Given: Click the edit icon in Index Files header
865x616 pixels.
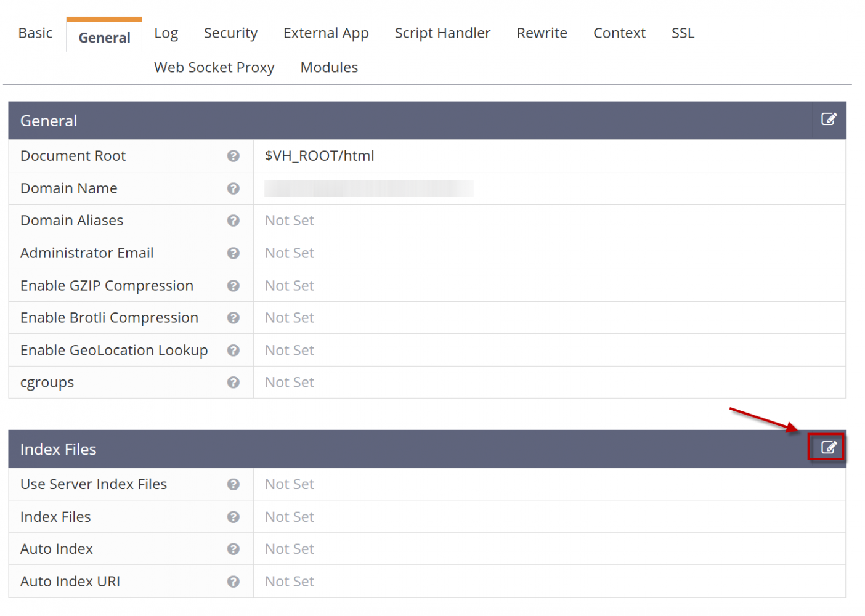Looking at the screenshot, I should [x=829, y=448].
